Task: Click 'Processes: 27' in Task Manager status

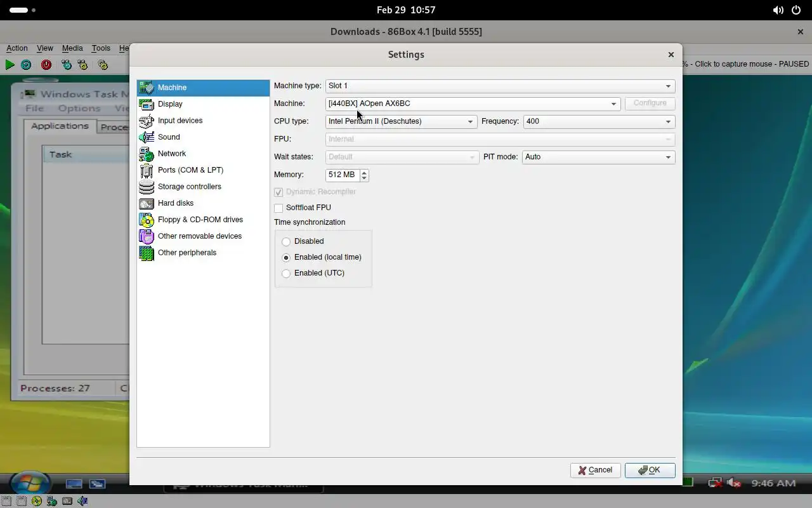Action: (55, 388)
